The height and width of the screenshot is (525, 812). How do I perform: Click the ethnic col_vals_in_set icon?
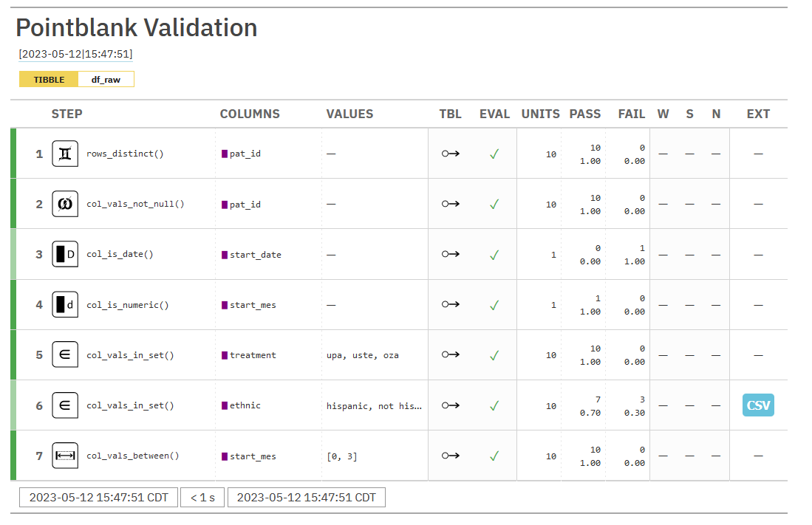(x=65, y=405)
